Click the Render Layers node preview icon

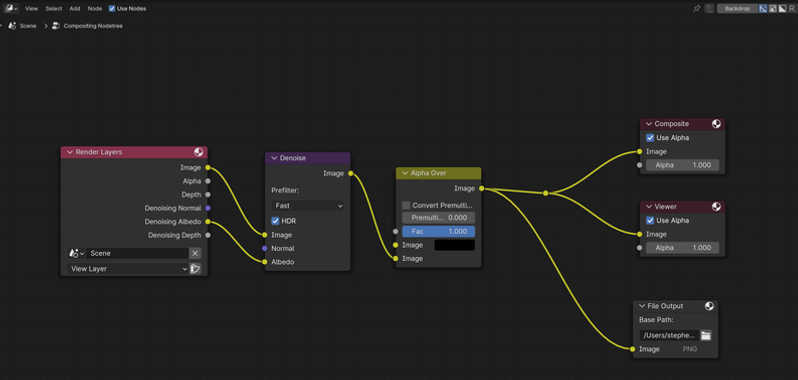click(x=198, y=152)
